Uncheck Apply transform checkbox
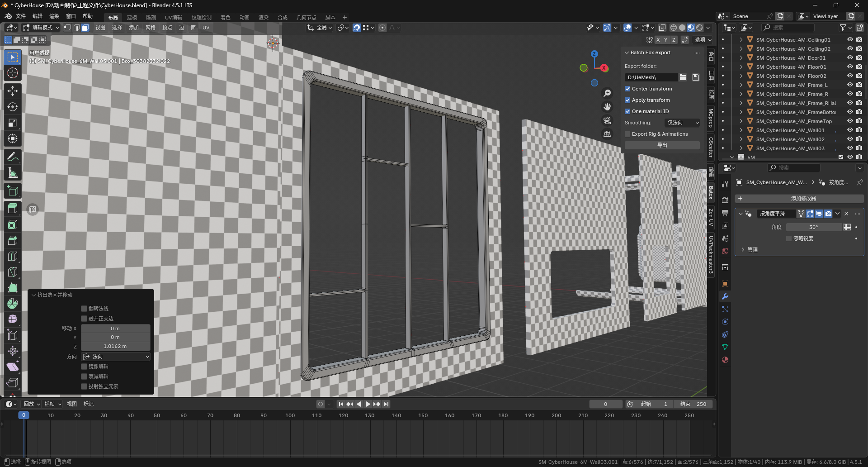 click(x=627, y=100)
